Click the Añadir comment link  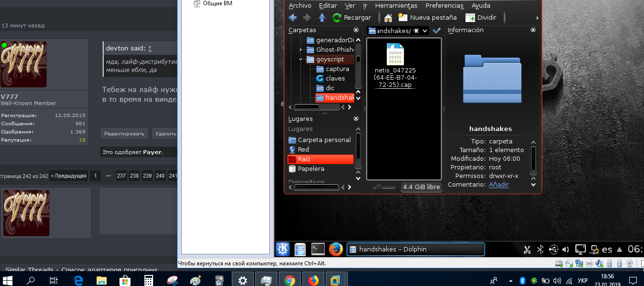point(499,185)
